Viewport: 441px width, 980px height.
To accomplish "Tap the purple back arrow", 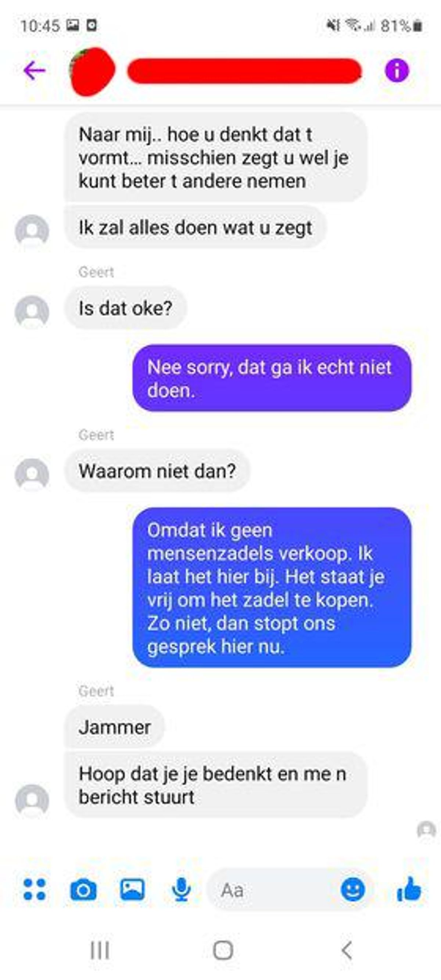I will point(35,71).
